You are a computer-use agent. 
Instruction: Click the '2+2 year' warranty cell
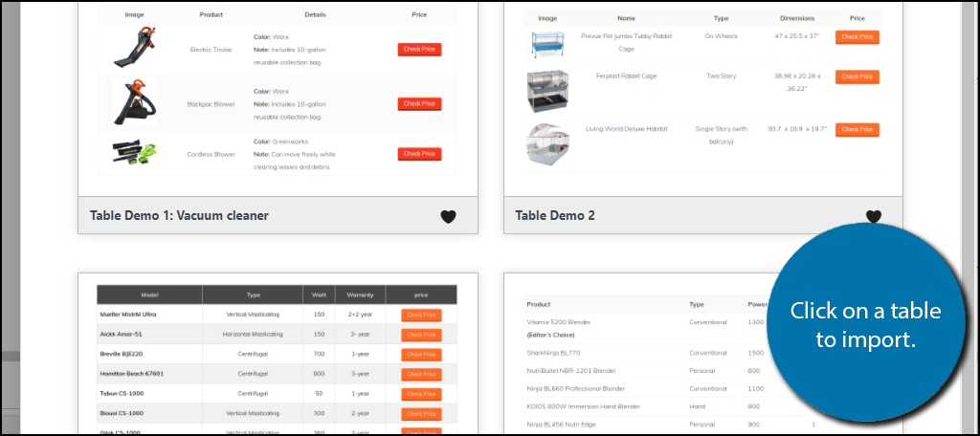coord(360,315)
